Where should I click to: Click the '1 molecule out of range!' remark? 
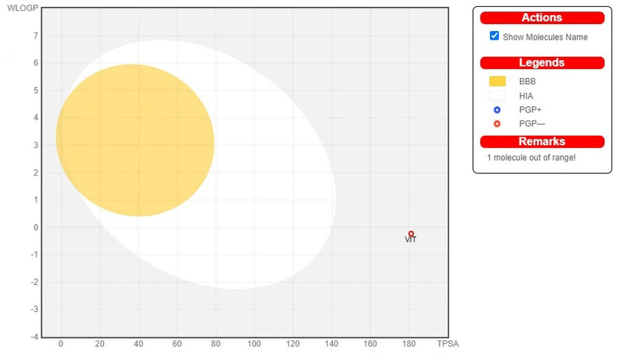coord(531,158)
